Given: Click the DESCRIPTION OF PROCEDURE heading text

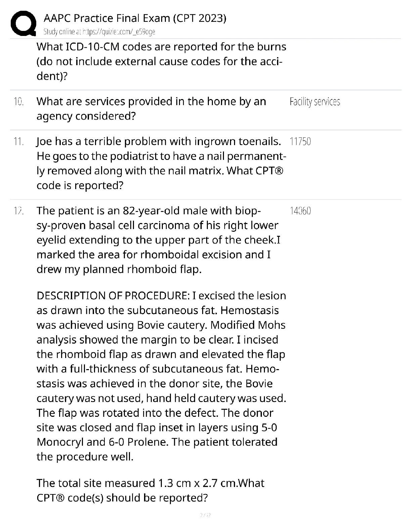Looking at the screenshot, I should click(x=113, y=296).
